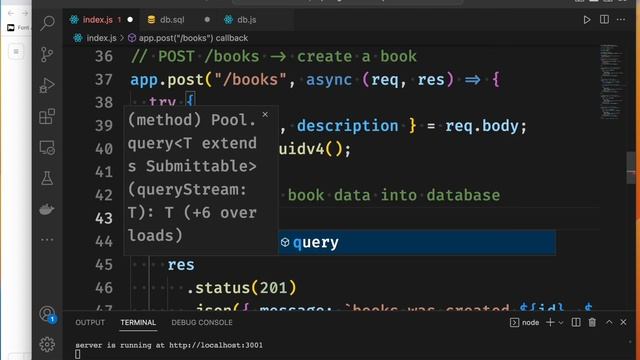Create a new terminal with plus
The height and width of the screenshot is (360, 640).
click(x=550, y=322)
